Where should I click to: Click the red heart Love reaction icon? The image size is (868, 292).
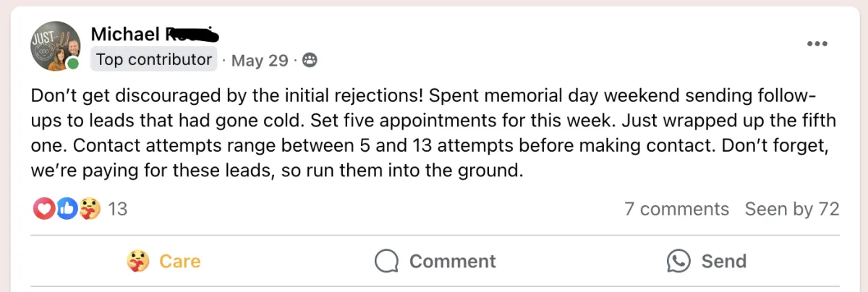pyautogui.click(x=43, y=210)
